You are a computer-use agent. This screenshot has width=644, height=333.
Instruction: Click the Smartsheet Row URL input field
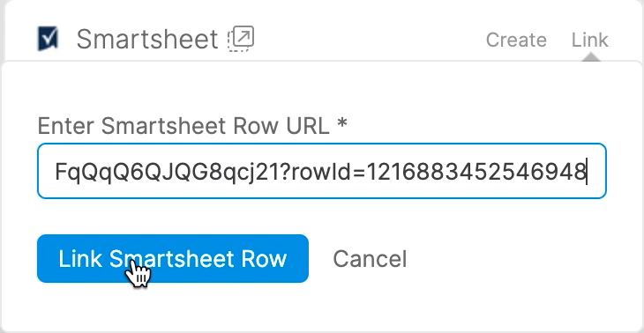click(322, 171)
